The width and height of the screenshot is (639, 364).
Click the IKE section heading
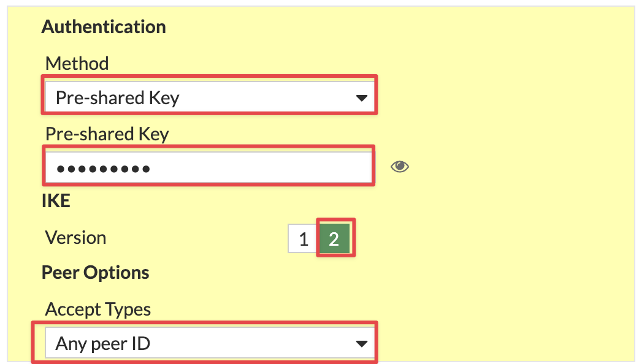pyautogui.click(x=56, y=201)
